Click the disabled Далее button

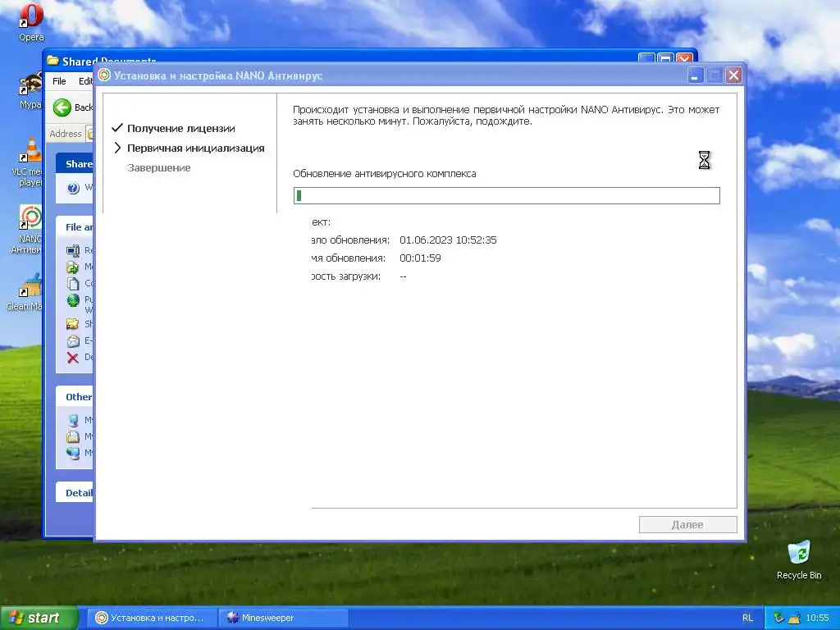click(688, 525)
